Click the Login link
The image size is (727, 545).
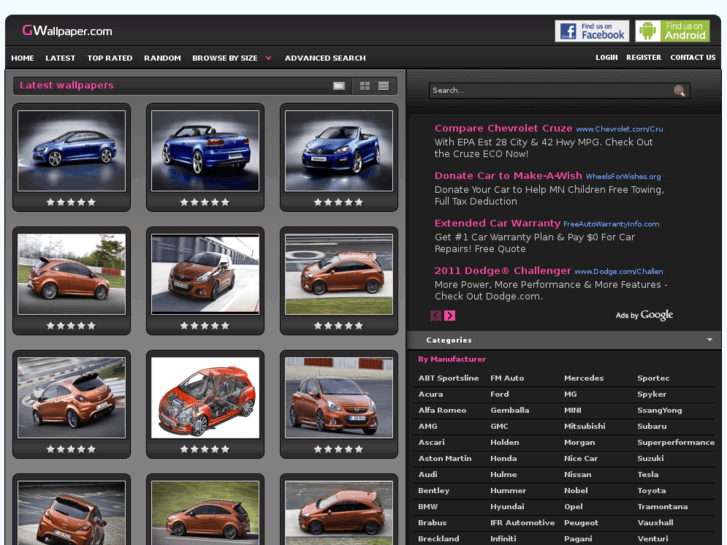tap(606, 58)
